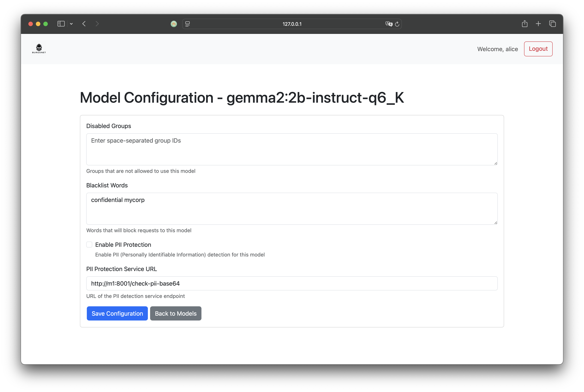Open the Share icon in toolbar
The height and width of the screenshot is (392, 584).
click(x=524, y=24)
